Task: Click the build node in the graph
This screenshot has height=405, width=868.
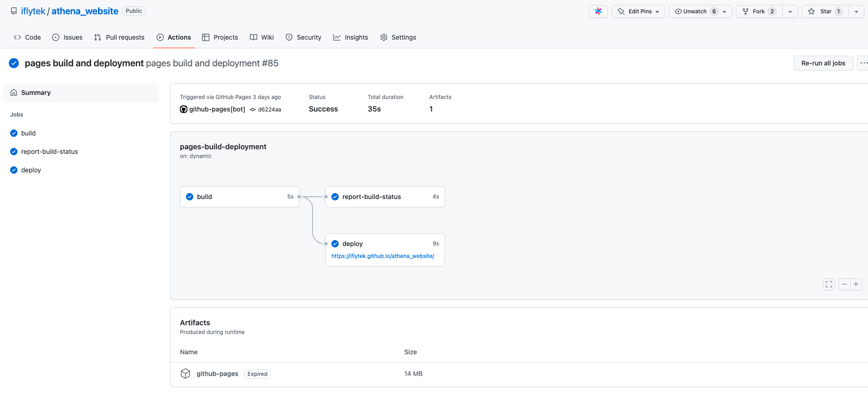Action: click(x=240, y=197)
